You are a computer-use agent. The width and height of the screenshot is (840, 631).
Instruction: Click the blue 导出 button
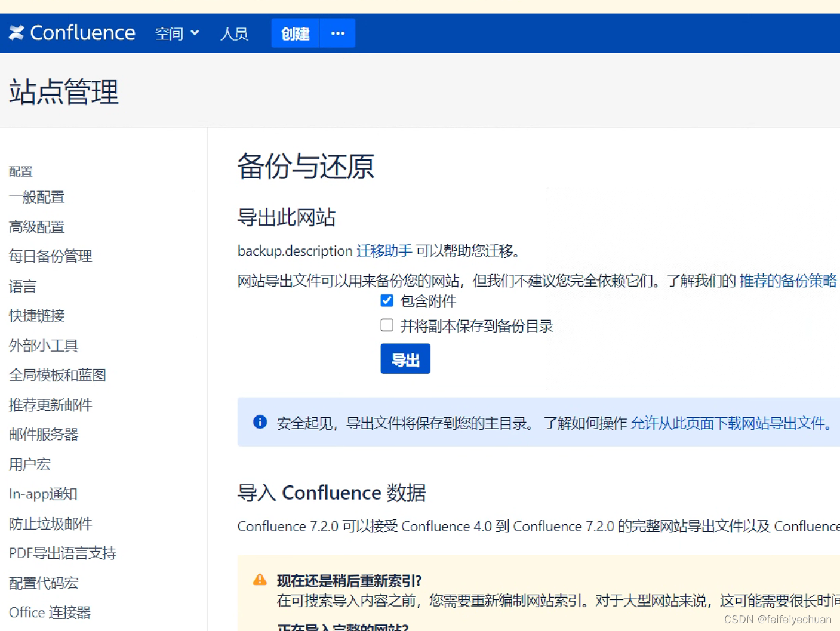[x=405, y=359]
